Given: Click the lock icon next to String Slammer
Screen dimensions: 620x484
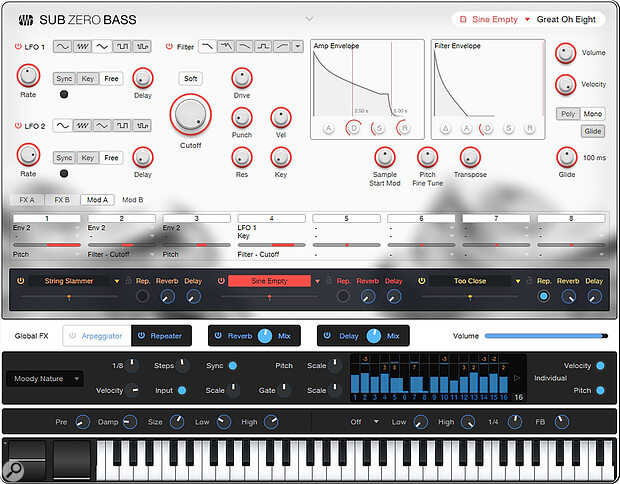Looking at the screenshot, I should [129, 281].
